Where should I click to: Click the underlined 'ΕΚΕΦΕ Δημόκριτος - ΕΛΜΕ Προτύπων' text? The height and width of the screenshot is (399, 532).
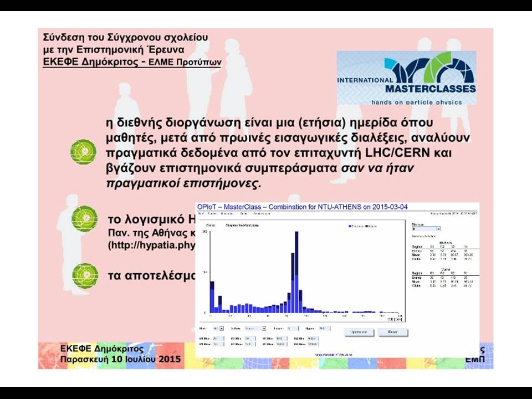(132, 62)
